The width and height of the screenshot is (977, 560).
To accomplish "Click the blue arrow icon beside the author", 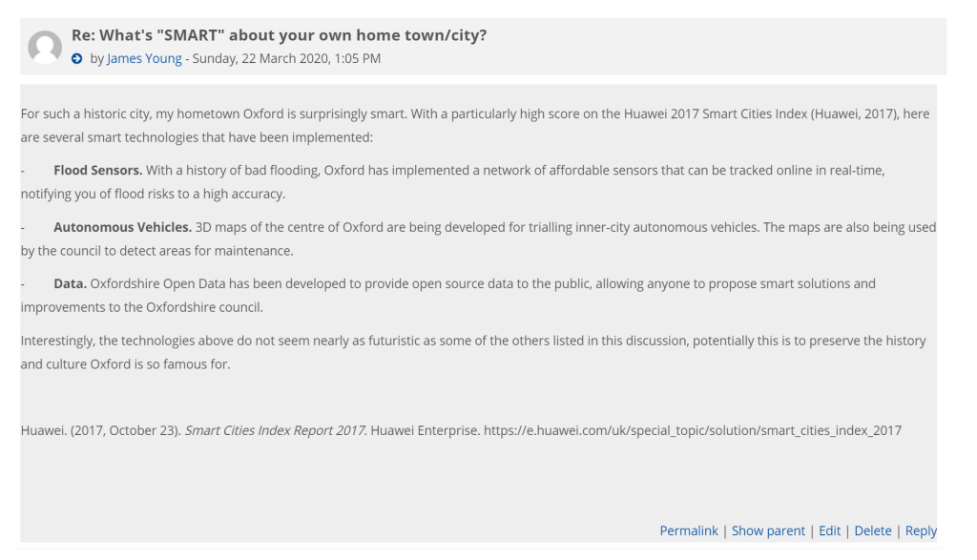I will coord(76,58).
